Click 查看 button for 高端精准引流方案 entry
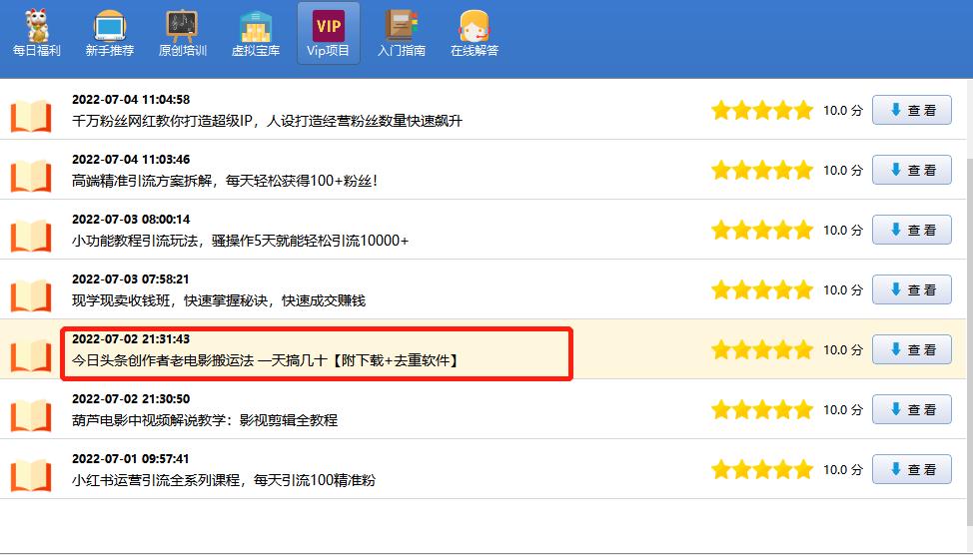973x560 pixels. (912, 170)
